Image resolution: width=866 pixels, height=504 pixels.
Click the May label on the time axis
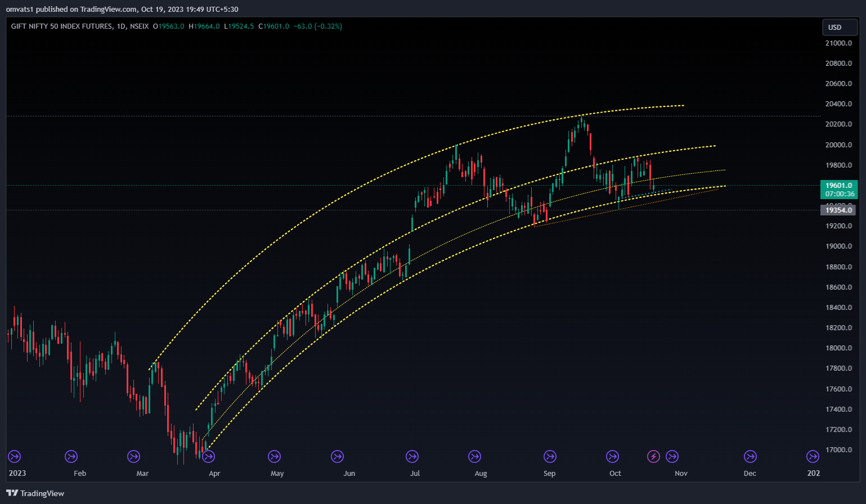coord(277,474)
